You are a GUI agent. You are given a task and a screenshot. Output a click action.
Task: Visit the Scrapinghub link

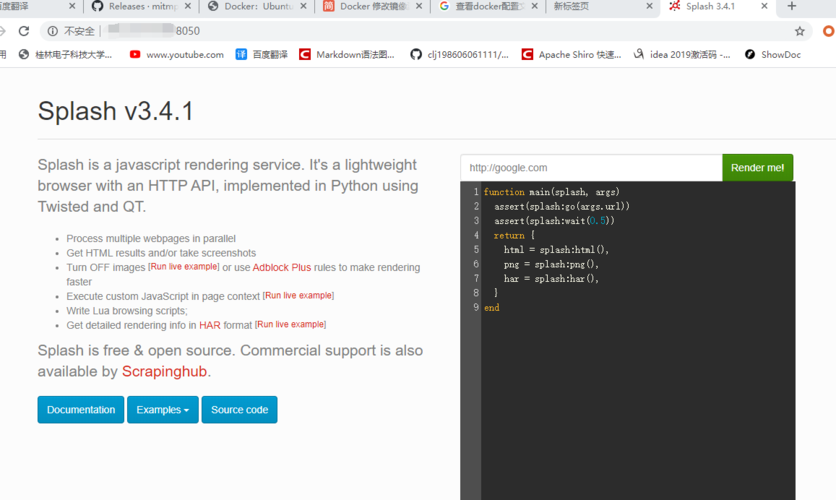[x=164, y=372]
